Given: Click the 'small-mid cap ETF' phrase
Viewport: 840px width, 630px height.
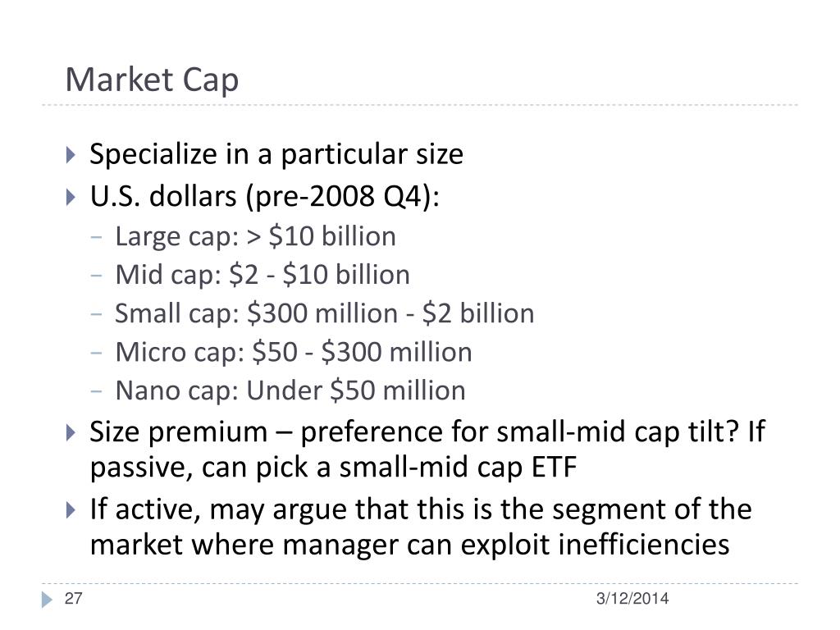Looking at the screenshot, I should point(458,467).
